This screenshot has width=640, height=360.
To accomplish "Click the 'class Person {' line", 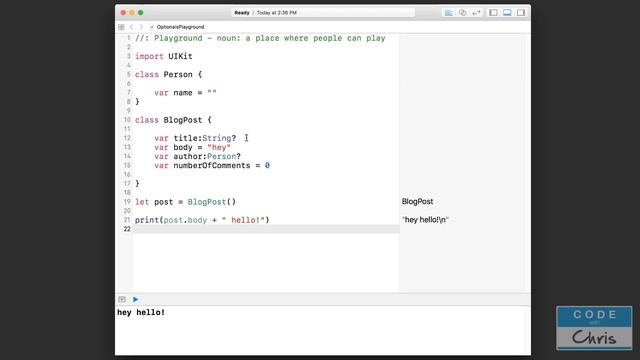I will (169, 75).
